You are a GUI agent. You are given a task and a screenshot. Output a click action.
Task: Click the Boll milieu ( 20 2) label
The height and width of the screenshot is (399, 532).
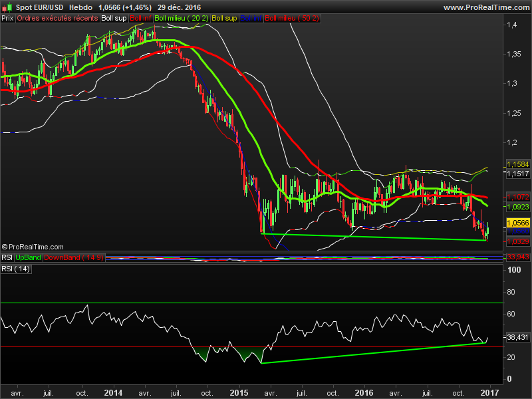point(182,19)
